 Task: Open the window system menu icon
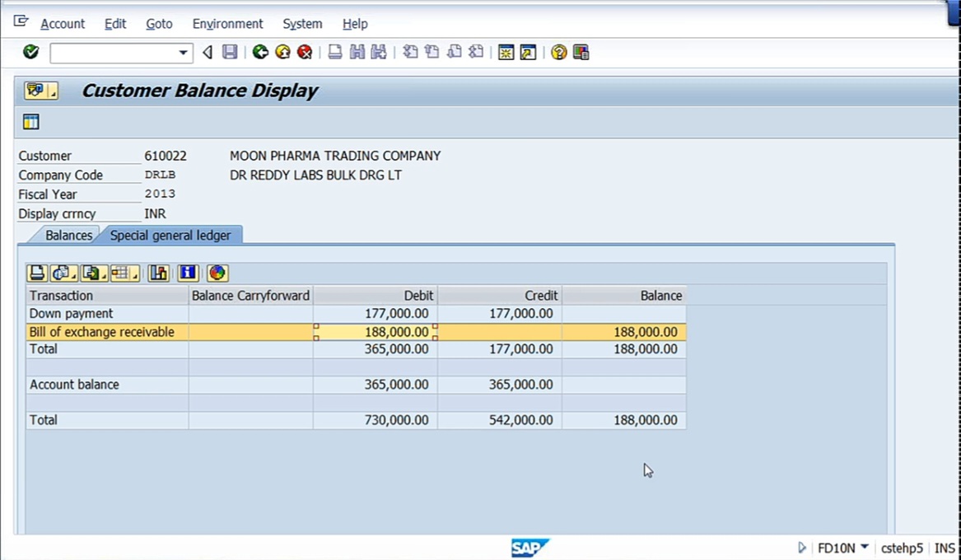click(21, 22)
